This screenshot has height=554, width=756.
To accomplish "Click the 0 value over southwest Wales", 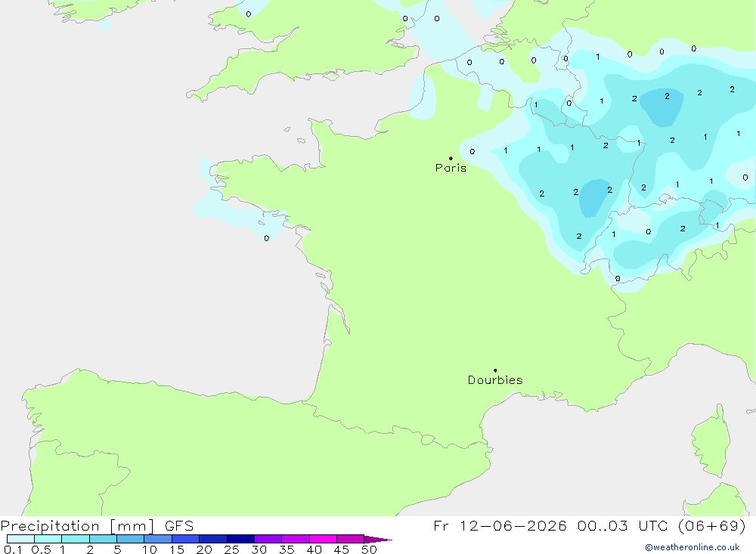I will click(x=248, y=14).
